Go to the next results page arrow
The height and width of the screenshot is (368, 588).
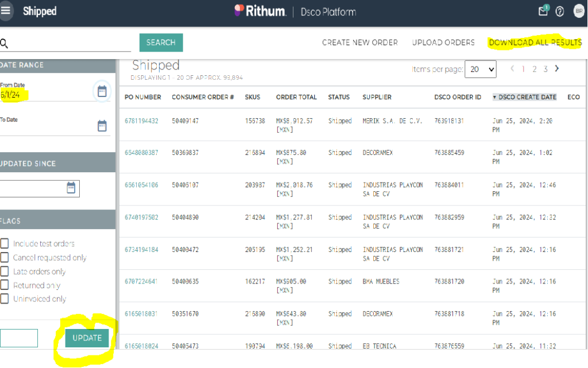click(557, 68)
